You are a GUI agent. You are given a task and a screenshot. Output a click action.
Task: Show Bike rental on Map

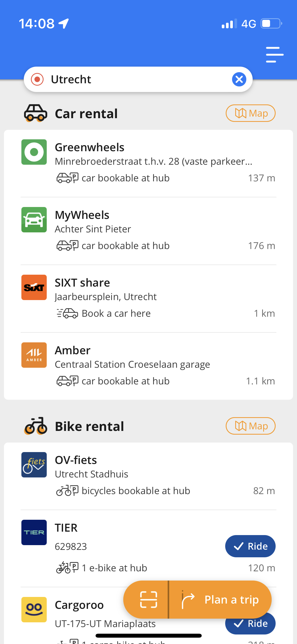[x=251, y=426]
